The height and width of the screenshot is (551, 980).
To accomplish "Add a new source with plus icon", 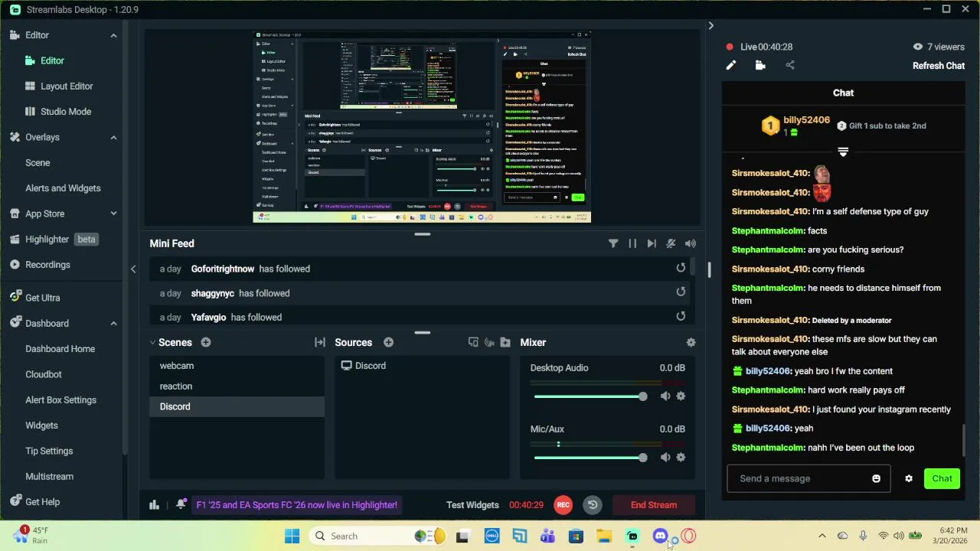I will pos(388,342).
